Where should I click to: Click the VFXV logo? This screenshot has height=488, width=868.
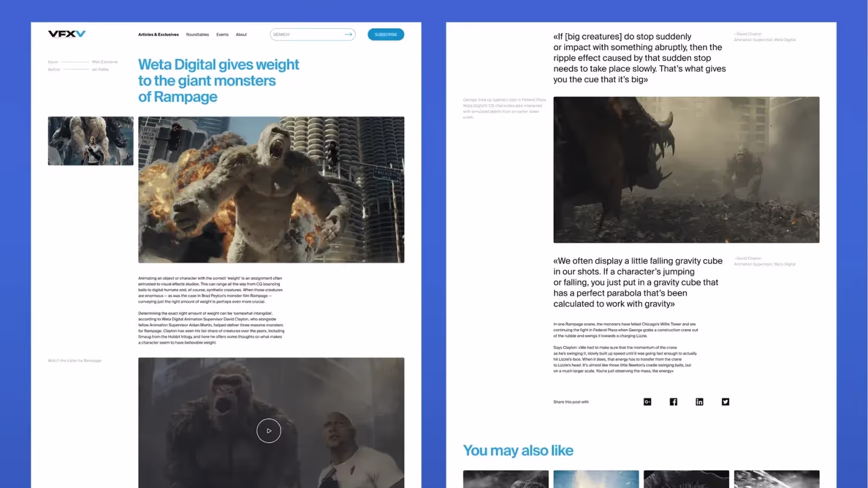pos(67,34)
